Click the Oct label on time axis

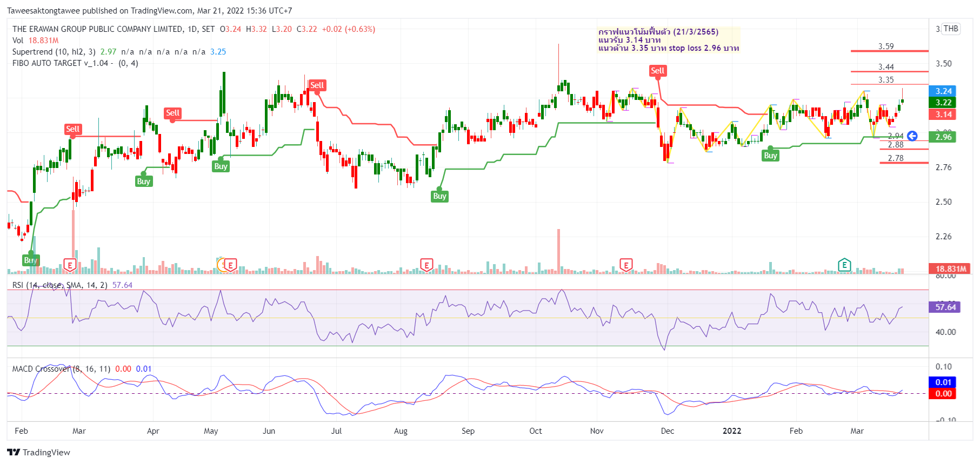click(x=535, y=431)
